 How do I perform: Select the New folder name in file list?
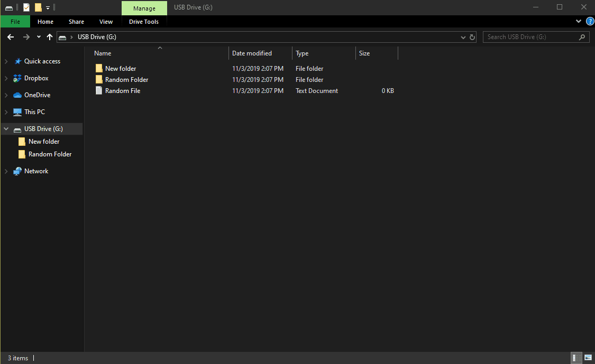(120, 69)
